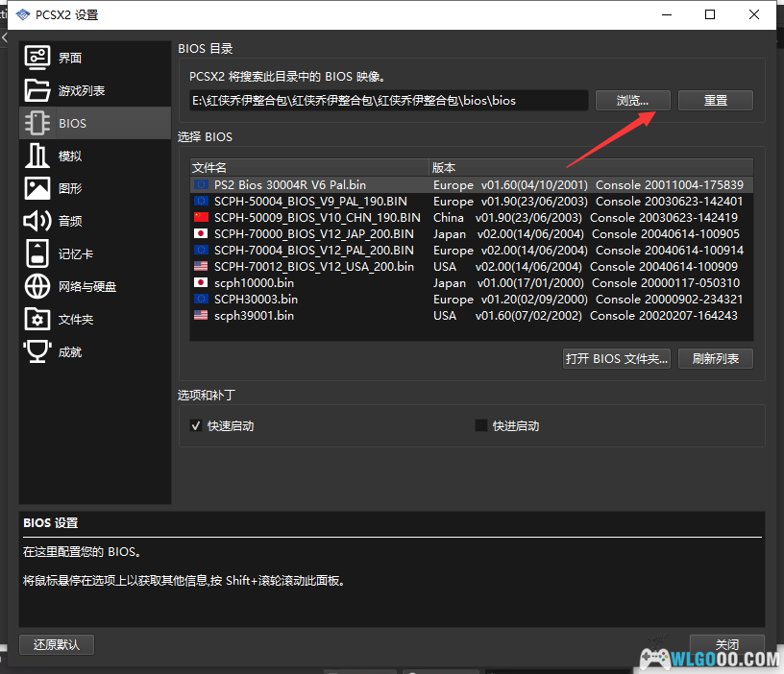
Task: Click the BIOS chip icon in sidebar
Action: click(37, 123)
